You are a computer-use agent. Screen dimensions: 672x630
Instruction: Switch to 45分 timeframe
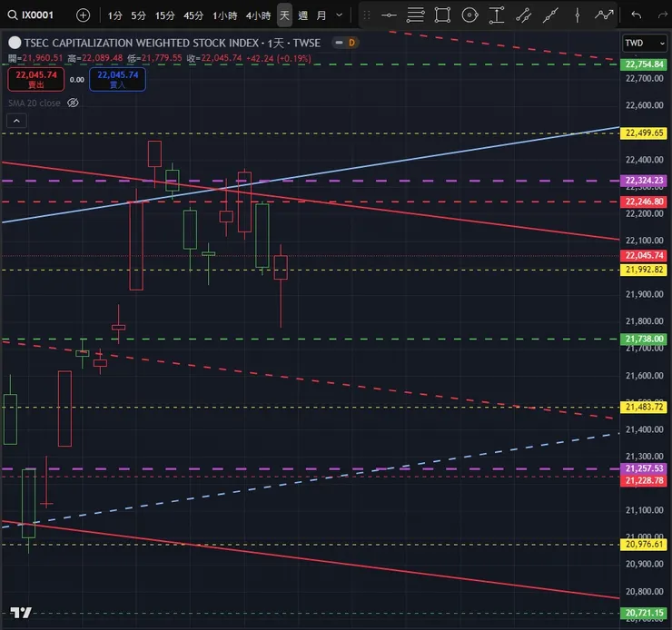[x=193, y=15]
